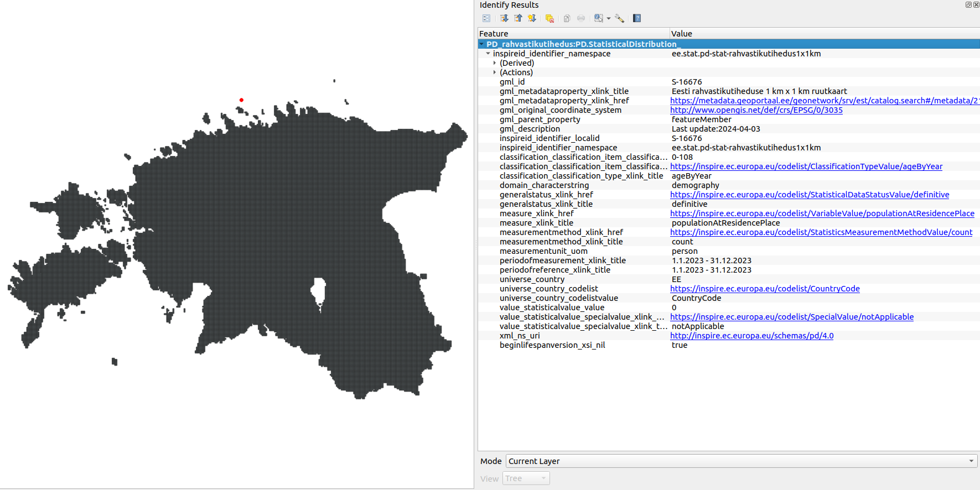This screenshot has height=490, width=980.
Task: Click the 'Last update:2024-04-03' value
Action: coord(716,129)
